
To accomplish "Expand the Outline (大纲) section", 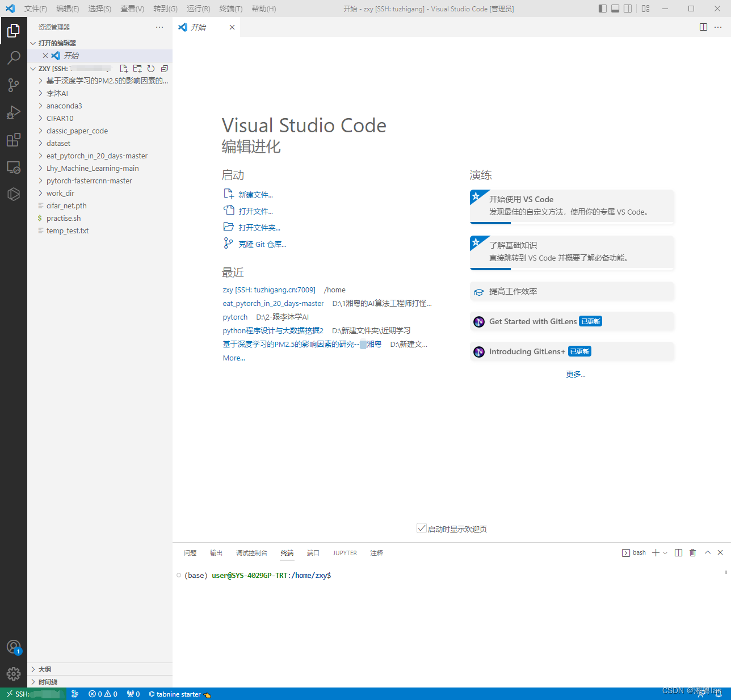I will [100, 669].
